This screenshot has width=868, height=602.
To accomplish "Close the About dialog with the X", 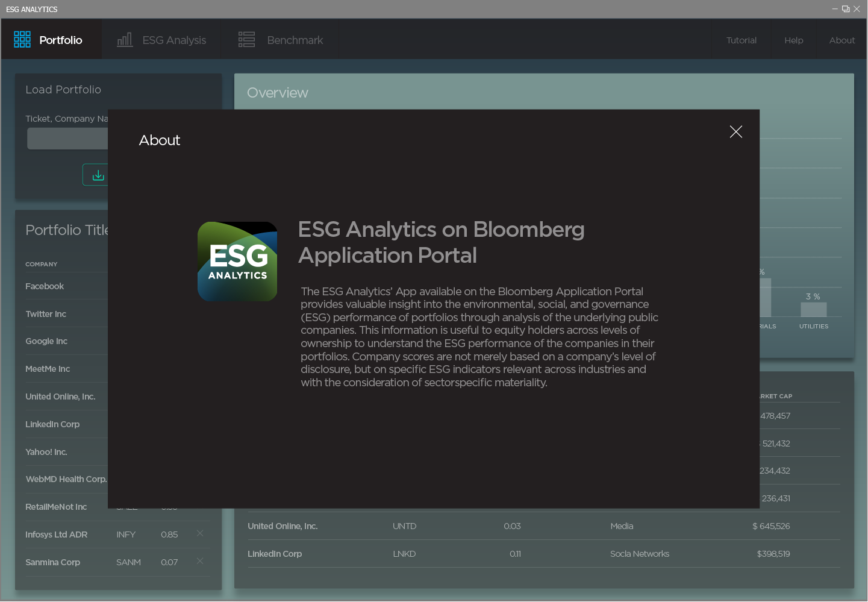I will (x=735, y=131).
